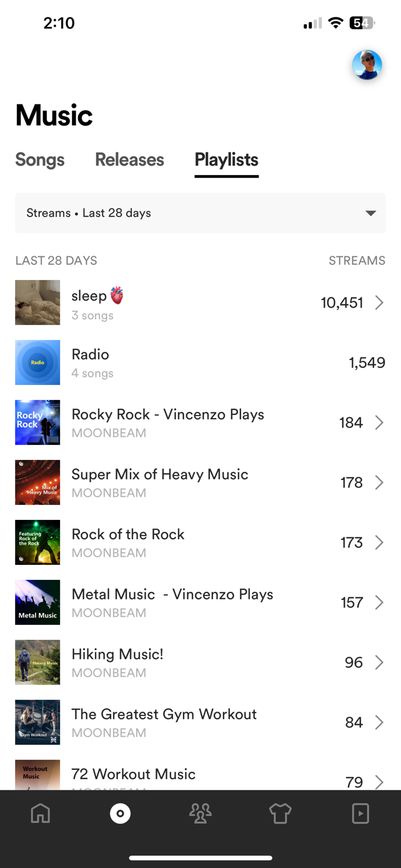Screen dimensions: 401x868
Task: Expand Hiking Music! row chevron
Action: pos(379,662)
